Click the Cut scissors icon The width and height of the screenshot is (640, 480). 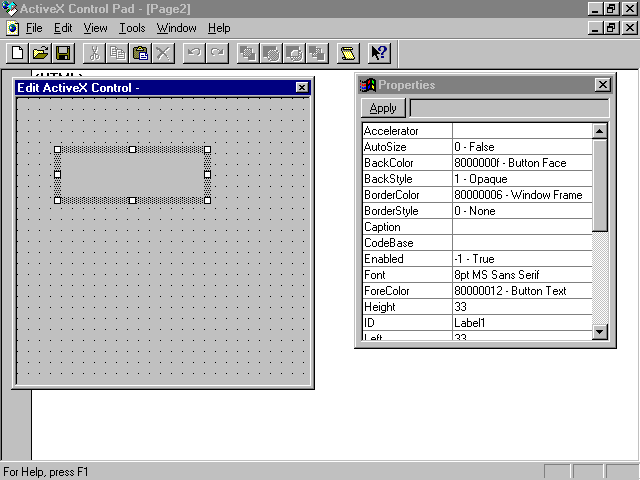(94, 53)
